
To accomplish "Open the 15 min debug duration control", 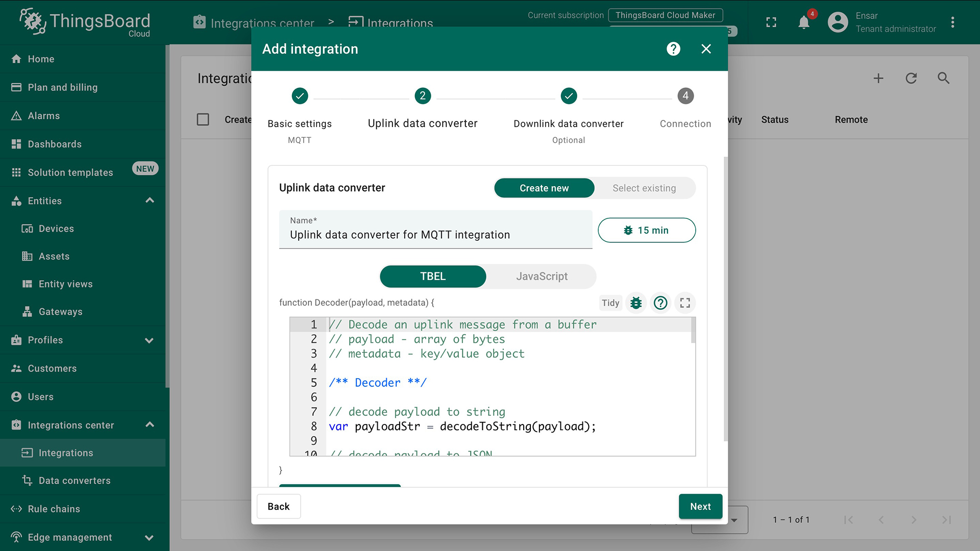I will (x=646, y=230).
